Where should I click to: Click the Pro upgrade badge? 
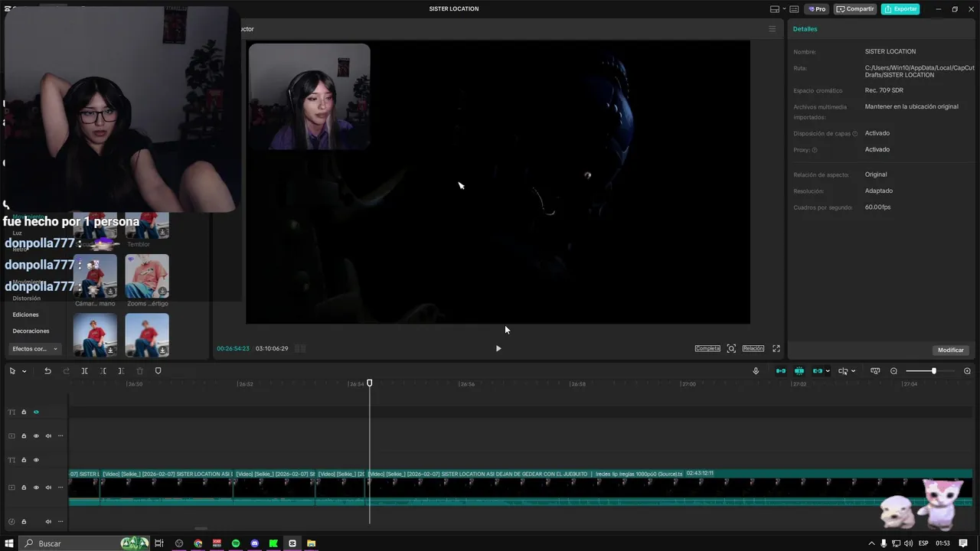pos(816,9)
